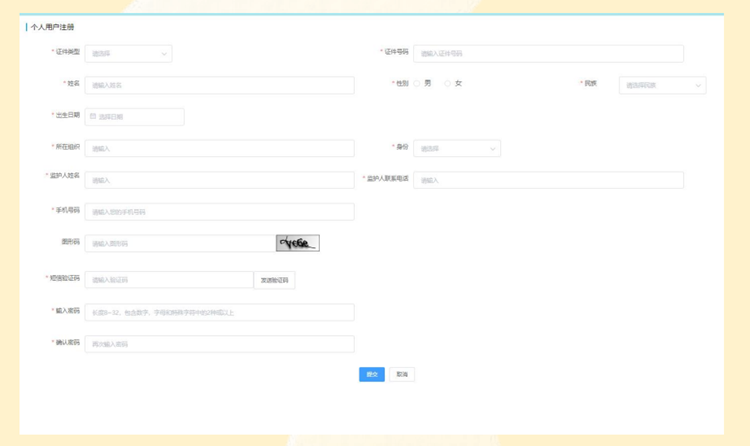
Task: Click the captcha image to refresh it
Action: pos(297,243)
